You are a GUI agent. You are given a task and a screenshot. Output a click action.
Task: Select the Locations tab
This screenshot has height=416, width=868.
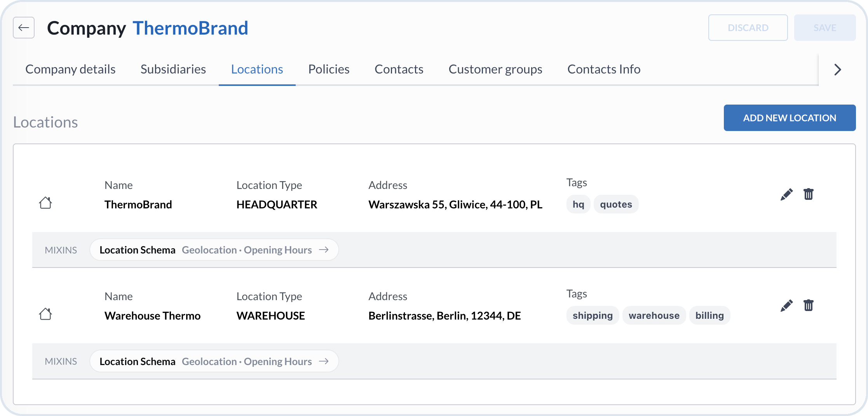[x=257, y=69]
